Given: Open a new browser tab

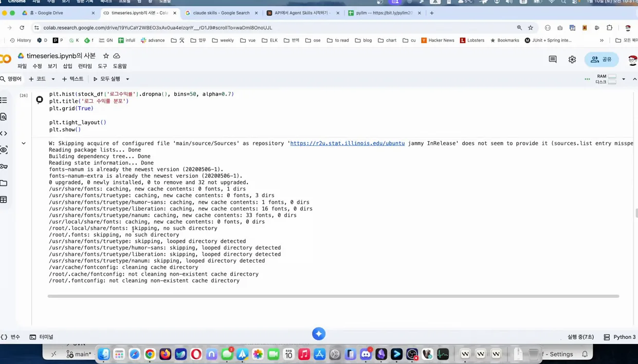Looking at the screenshot, I should (x=432, y=13).
